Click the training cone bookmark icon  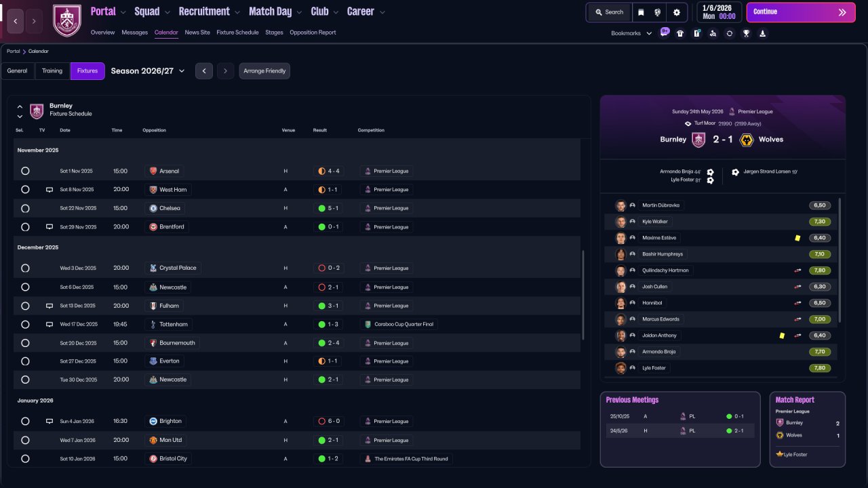click(762, 33)
